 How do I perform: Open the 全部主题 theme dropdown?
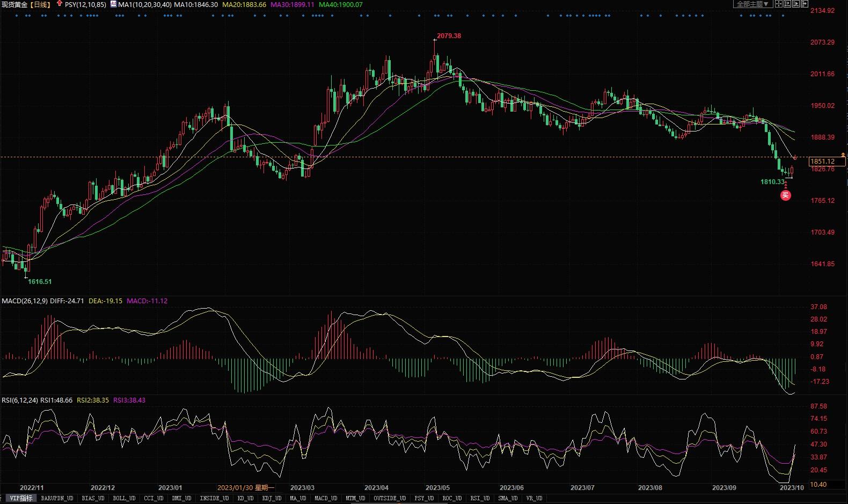point(752,4)
